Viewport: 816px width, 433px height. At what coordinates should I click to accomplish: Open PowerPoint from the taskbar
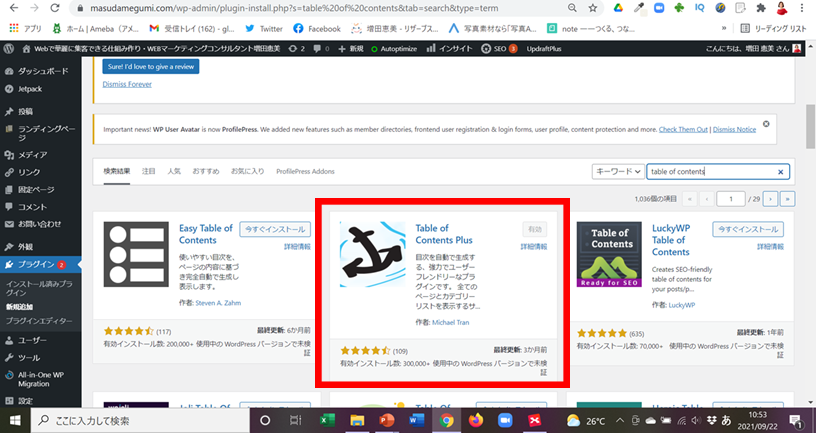pos(387,421)
